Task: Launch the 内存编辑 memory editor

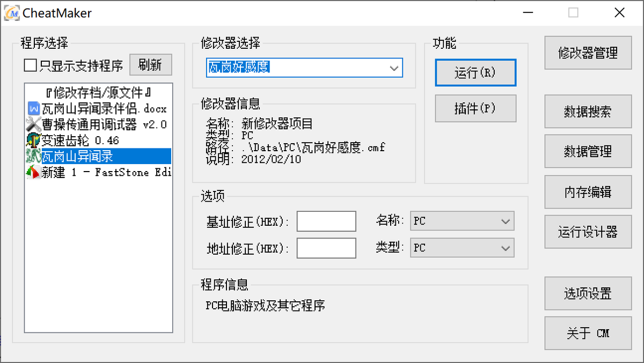Action: (588, 192)
